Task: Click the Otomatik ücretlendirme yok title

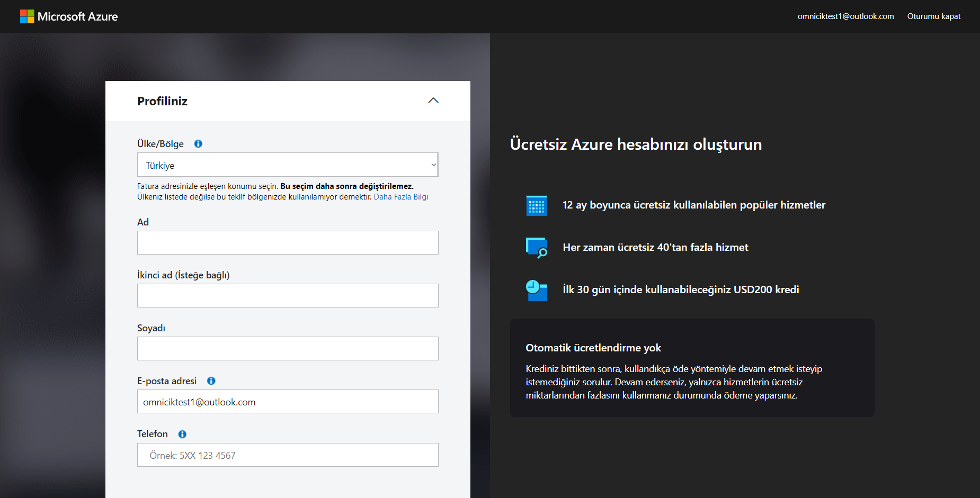Action: pos(593,348)
